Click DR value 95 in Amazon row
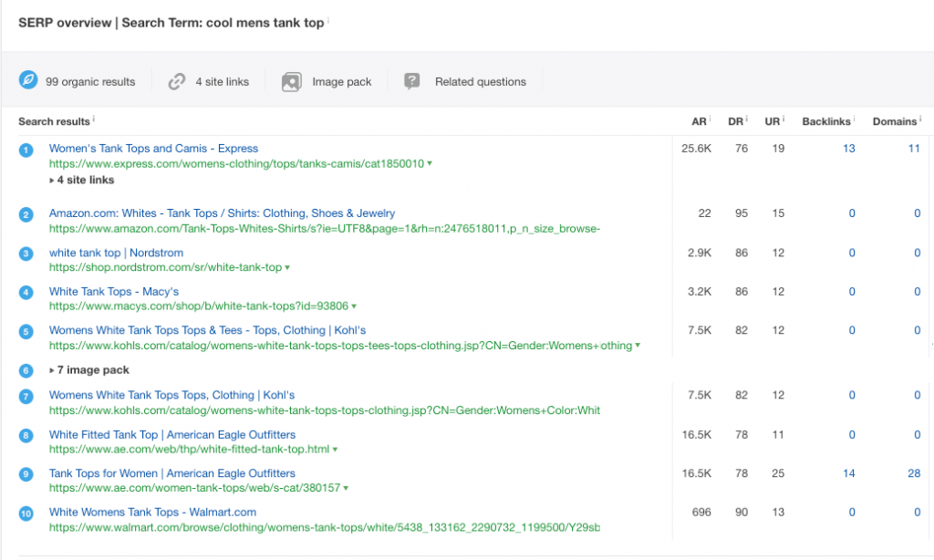The image size is (934, 560). 742,213
